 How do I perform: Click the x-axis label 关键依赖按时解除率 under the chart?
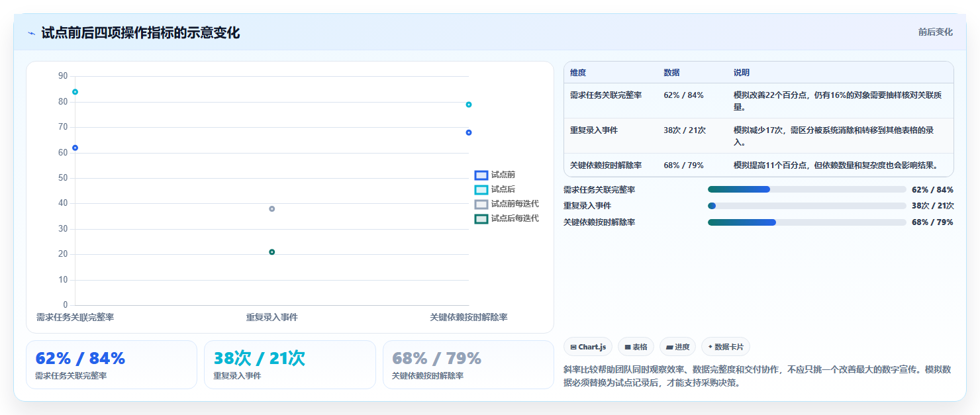coord(468,317)
